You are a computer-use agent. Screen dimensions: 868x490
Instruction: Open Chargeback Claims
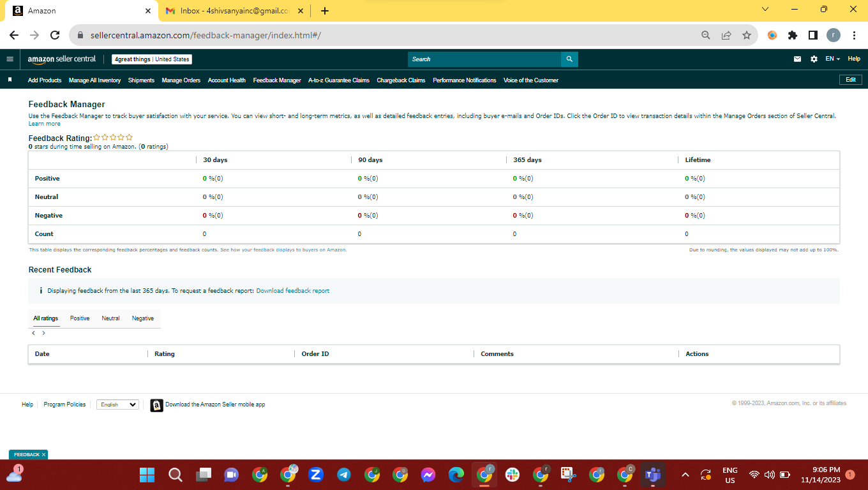(401, 80)
